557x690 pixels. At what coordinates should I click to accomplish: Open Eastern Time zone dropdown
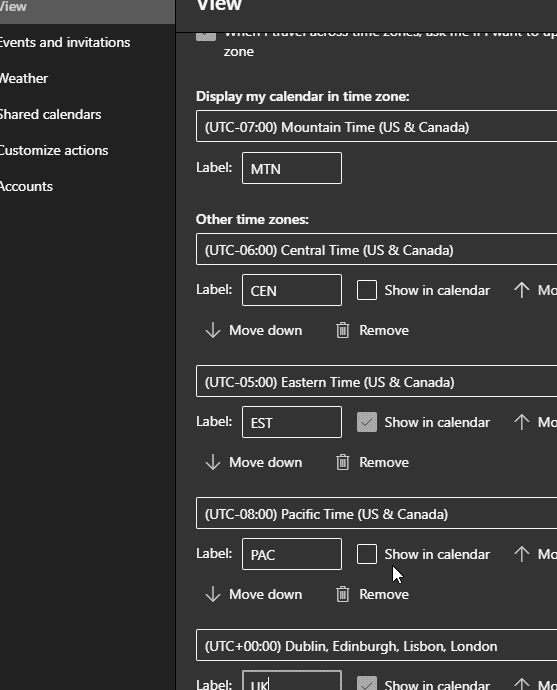[376, 382]
